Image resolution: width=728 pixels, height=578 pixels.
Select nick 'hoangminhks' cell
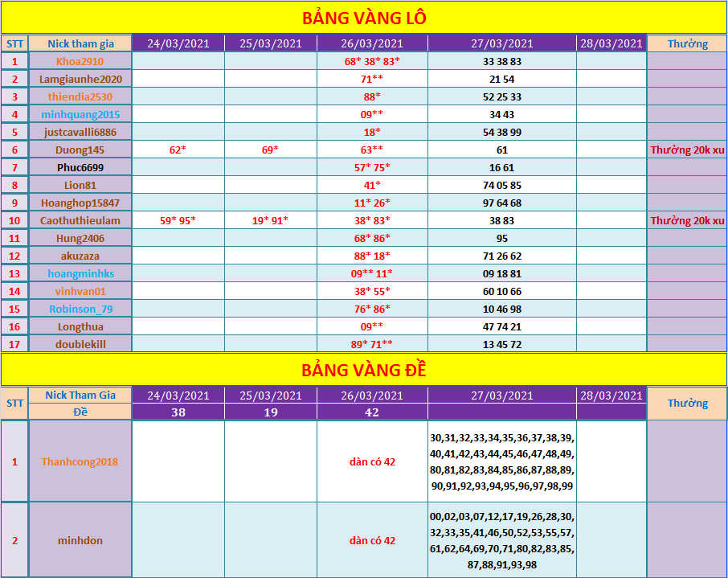tap(80, 273)
